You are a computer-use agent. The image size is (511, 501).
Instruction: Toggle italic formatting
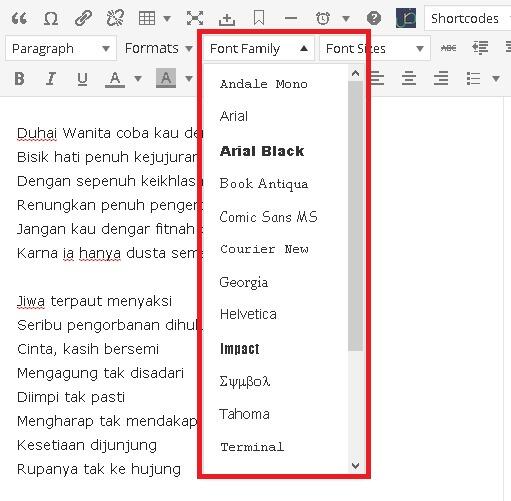(x=51, y=79)
